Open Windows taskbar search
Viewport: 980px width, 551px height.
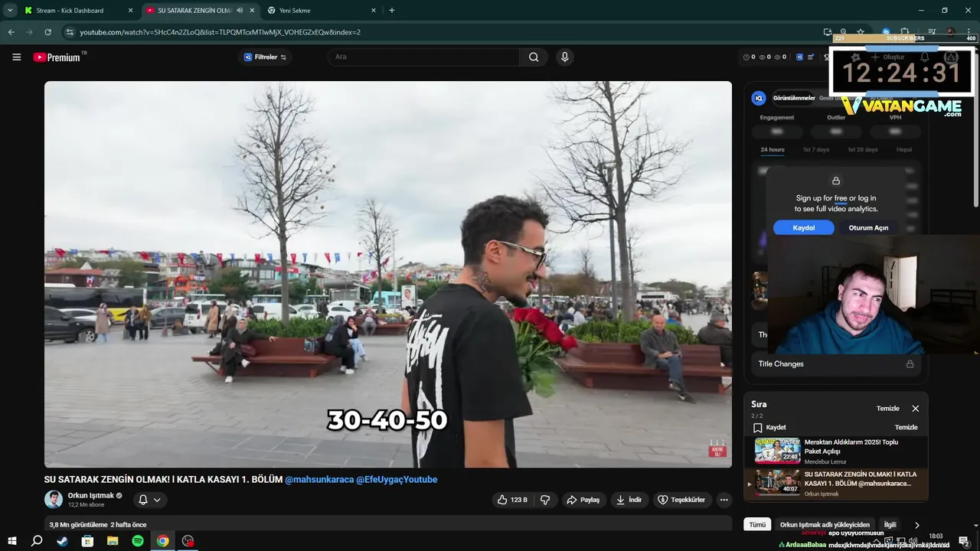coord(37,541)
